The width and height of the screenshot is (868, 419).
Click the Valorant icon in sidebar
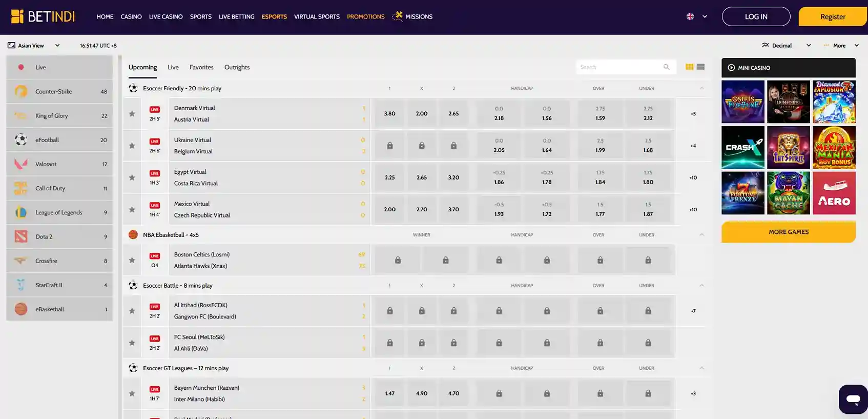pyautogui.click(x=21, y=164)
